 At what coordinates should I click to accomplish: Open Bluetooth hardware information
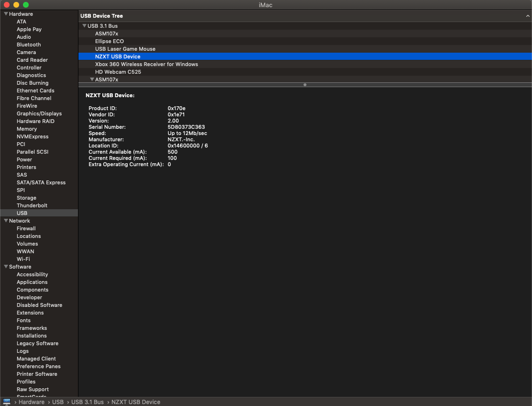29,45
